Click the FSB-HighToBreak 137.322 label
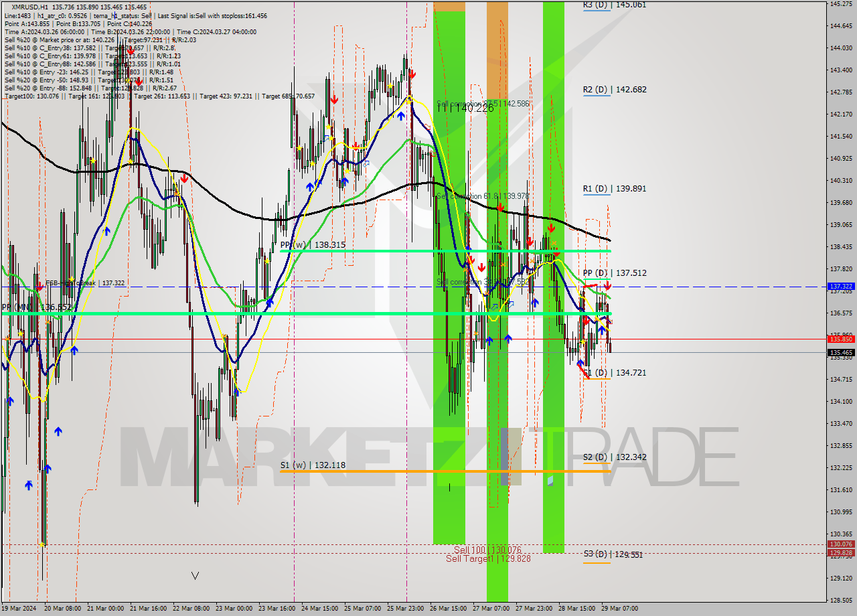 (x=84, y=283)
